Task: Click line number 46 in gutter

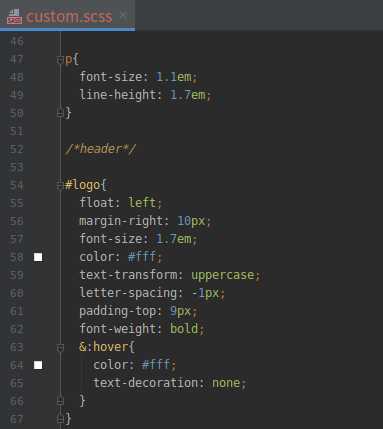Action: 16,42
